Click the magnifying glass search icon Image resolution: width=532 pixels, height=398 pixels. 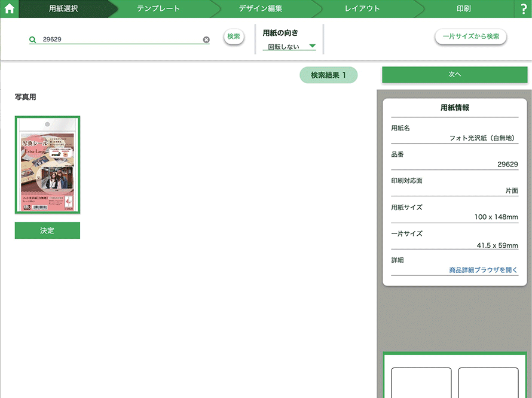pos(33,40)
